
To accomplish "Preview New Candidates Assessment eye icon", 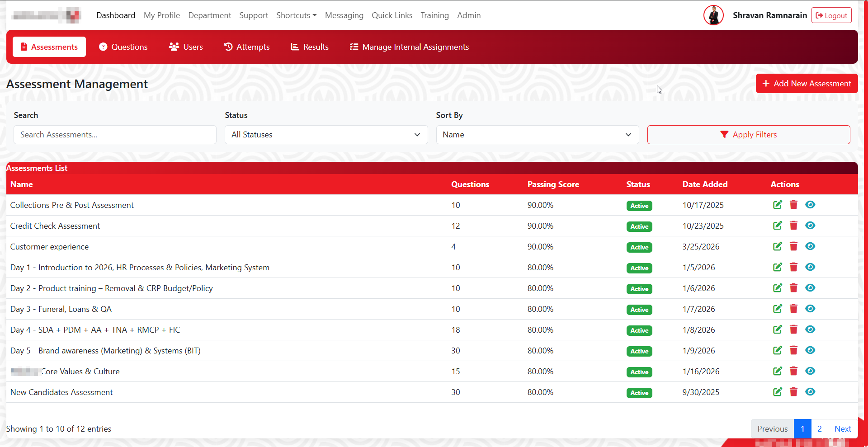I will pyautogui.click(x=810, y=392).
